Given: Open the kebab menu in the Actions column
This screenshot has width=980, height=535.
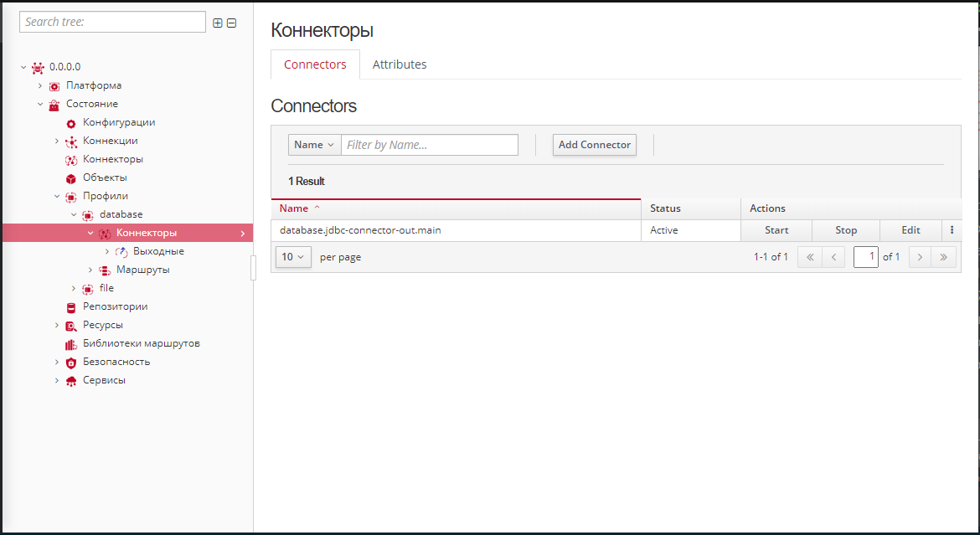Looking at the screenshot, I should pos(952,229).
